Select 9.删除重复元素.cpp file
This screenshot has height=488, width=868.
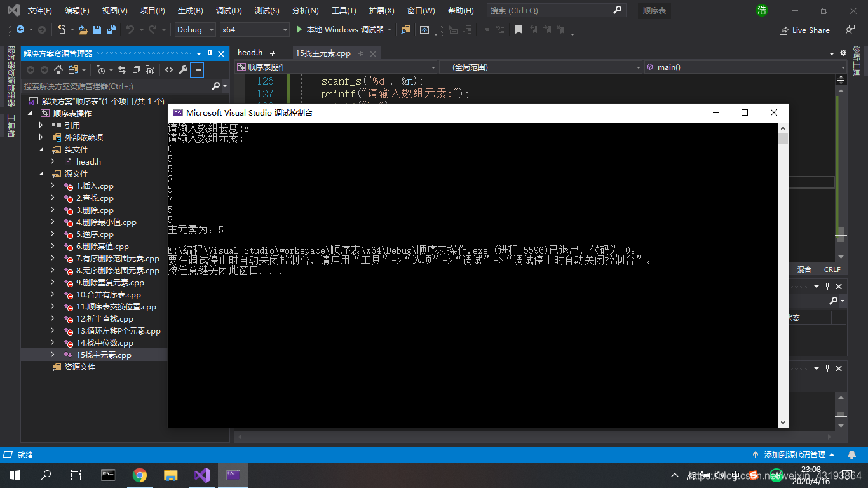(110, 282)
